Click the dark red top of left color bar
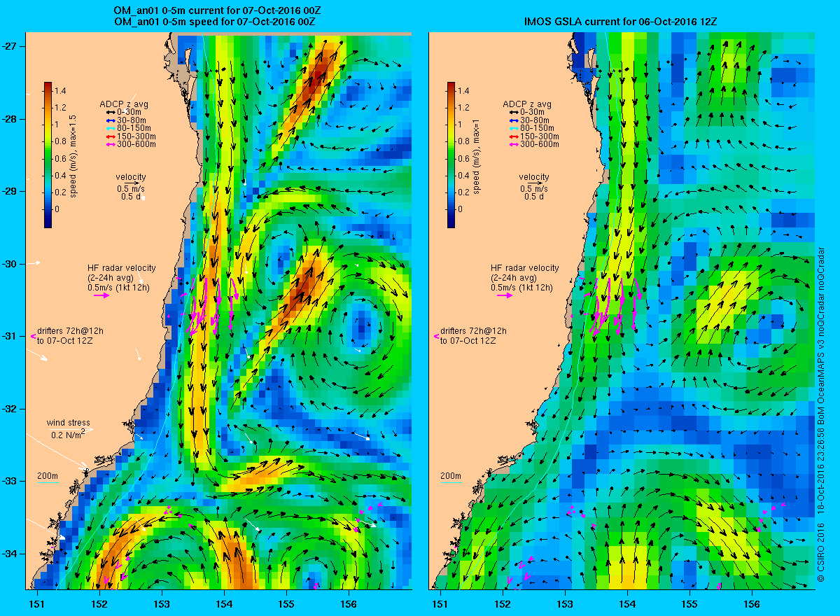Image resolution: width=840 pixels, height=616 pixels. tap(48, 85)
